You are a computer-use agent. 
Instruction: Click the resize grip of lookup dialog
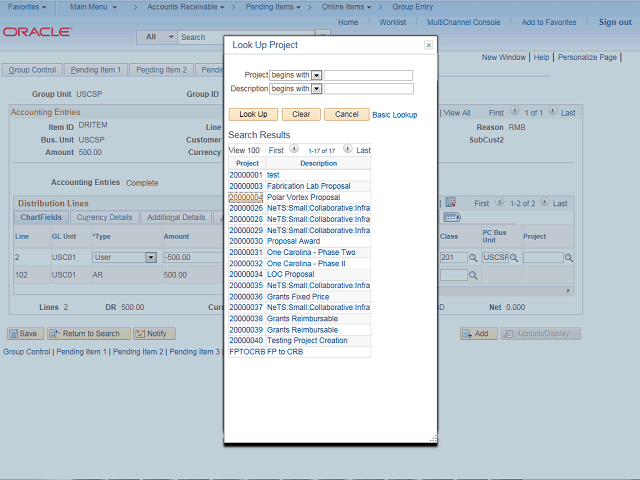(433, 439)
